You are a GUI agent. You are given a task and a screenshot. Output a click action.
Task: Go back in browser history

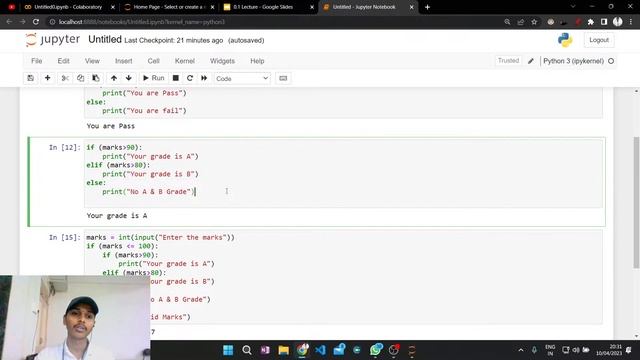click(x=9, y=22)
